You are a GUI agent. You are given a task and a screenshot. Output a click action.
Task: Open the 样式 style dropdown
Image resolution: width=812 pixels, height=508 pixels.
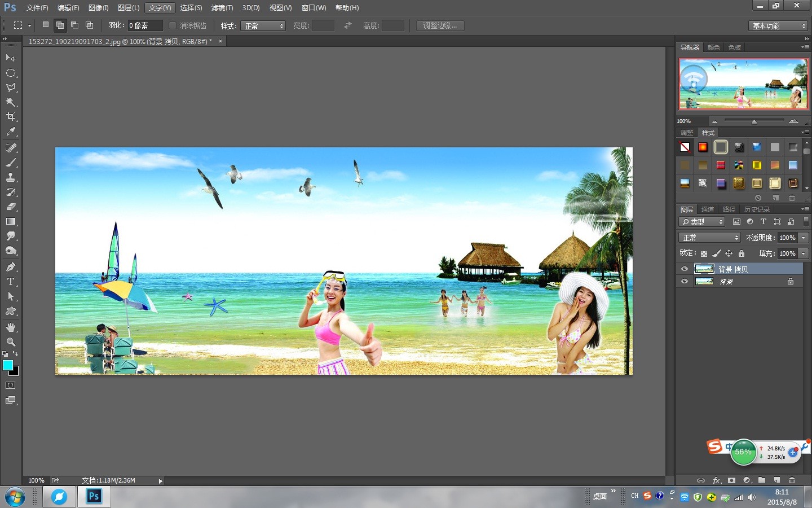[x=263, y=26]
